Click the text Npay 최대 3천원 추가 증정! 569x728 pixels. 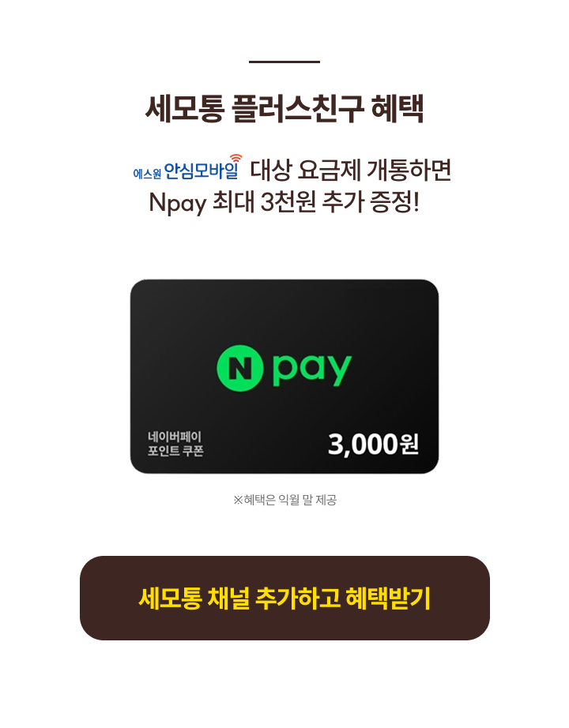[284, 202]
